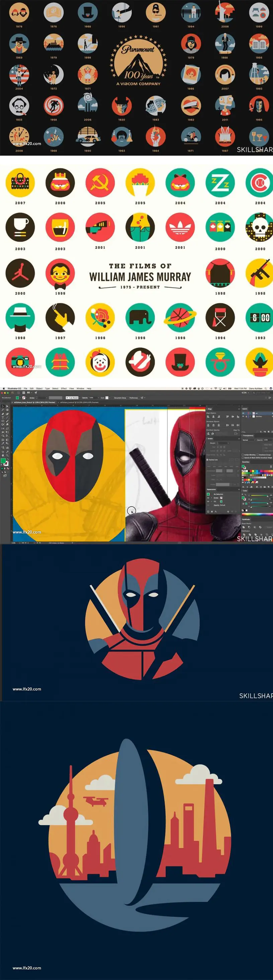Click Vertical Align Top icon in Align panel

(227, 417)
